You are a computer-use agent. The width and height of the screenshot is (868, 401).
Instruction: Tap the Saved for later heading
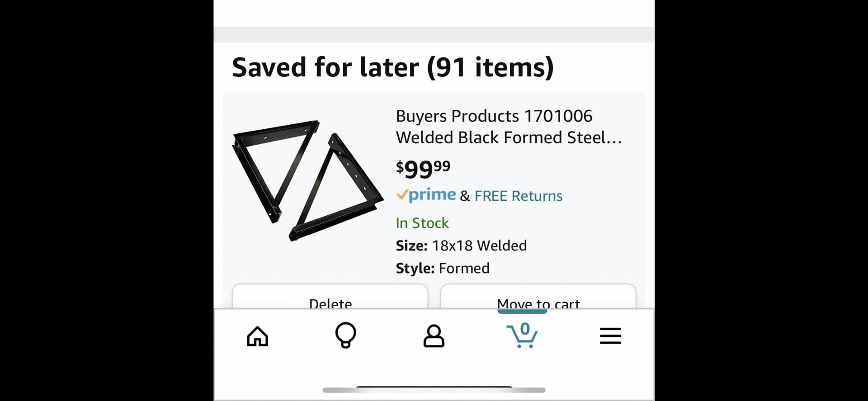pyautogui.click(x=392, y=67)
